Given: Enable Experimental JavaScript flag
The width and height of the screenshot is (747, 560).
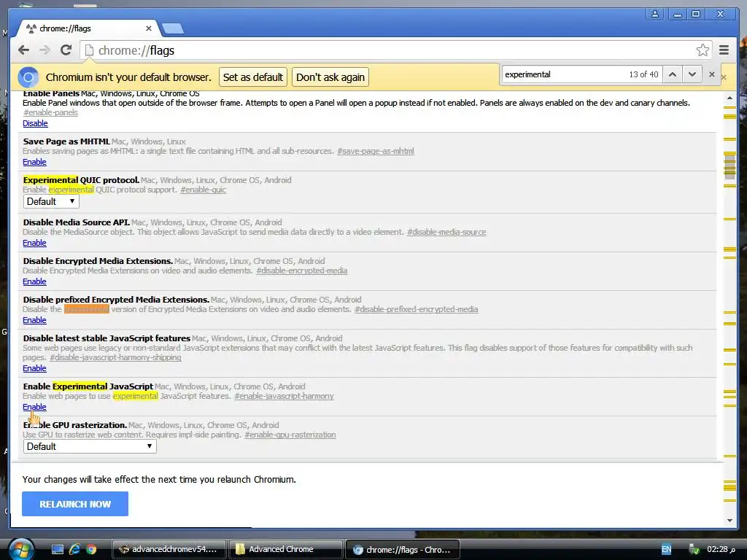Looking at the screenshot, I should (x=35, y=407).
